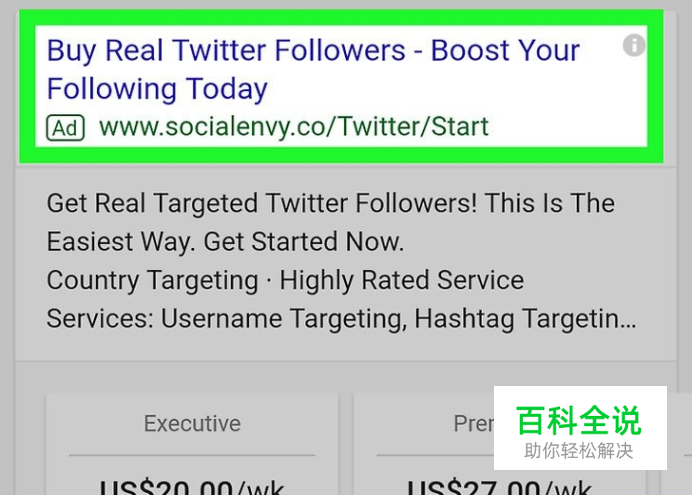Image resolution: width=692 pixels, height=495 pixels.
Task: Click the "Country Targeting" callout text
Action: pos(152,281)
